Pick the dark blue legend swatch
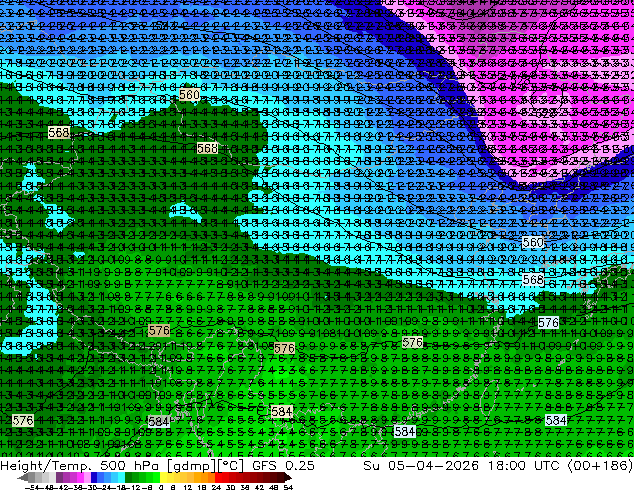This screenshot has height=490, width=634. (94, 478)
